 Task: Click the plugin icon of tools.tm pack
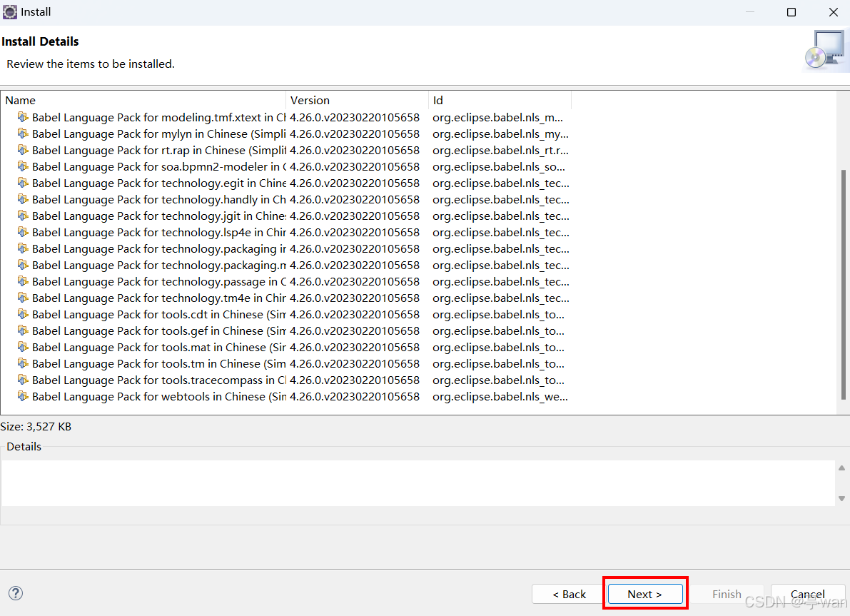(23, 363)
